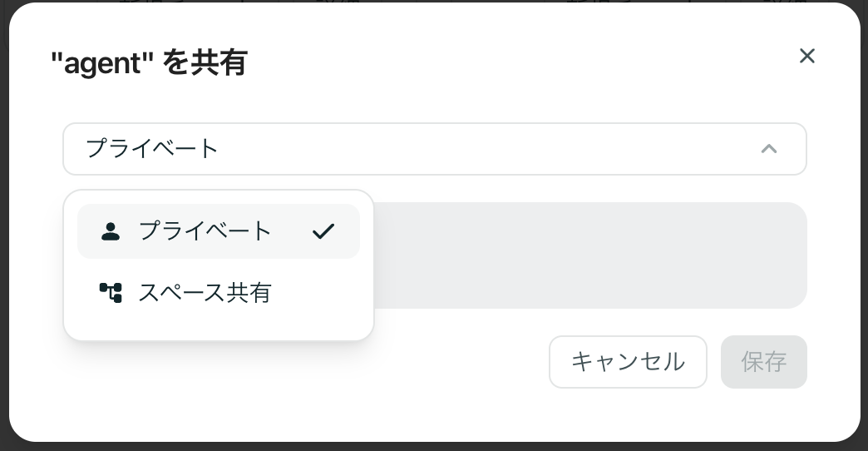Click the checkmark on the selected プライベート option
Image resolution: width=868 pixels, height=451 pixels.
tap(323, 231)
